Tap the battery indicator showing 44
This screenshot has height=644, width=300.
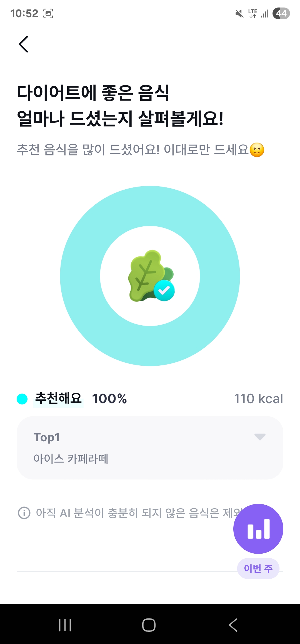pos(281,13)
